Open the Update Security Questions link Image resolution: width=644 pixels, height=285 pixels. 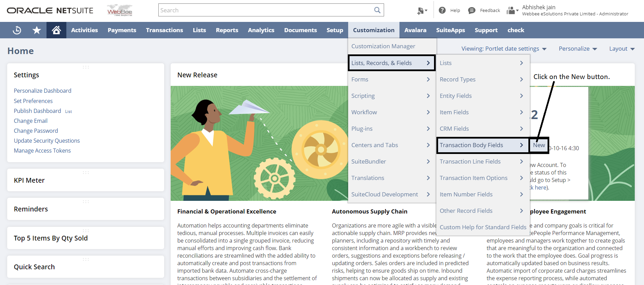(47, 141)
